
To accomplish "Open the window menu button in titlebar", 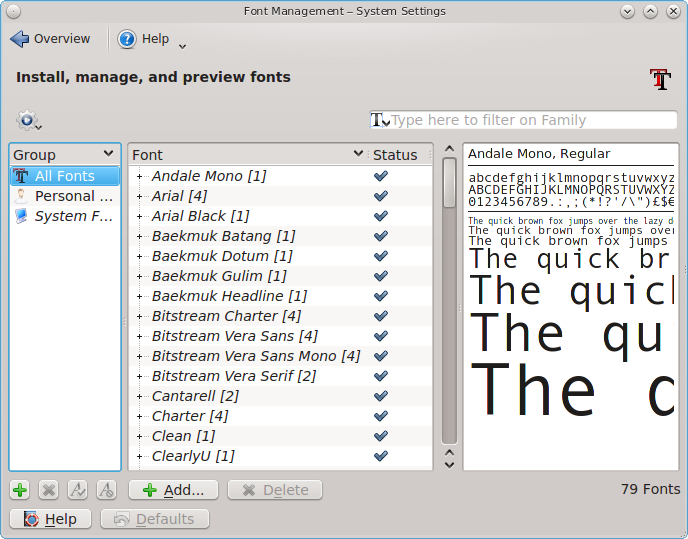I will tap(14, 11).
